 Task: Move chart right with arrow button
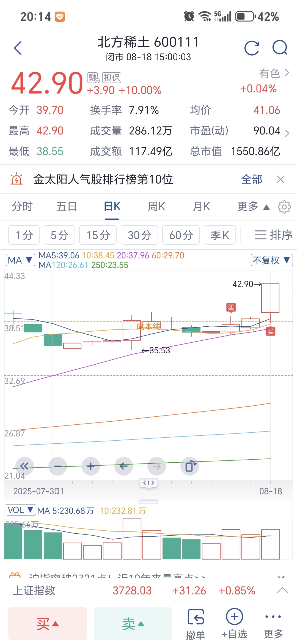click(157, 466)
